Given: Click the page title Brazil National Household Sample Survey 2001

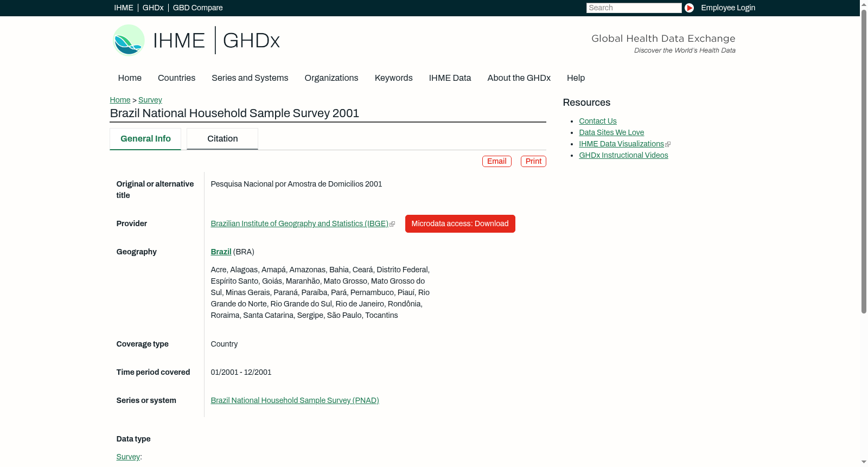Looking at the screenshot, I should click(x=234, y=113).
